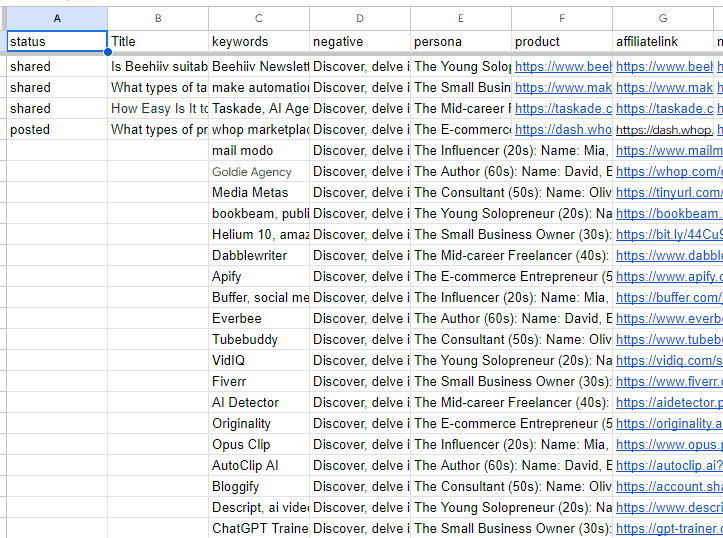Open the whop.com affiliate link
Screen dimensions: 723x538
point(669,171)
